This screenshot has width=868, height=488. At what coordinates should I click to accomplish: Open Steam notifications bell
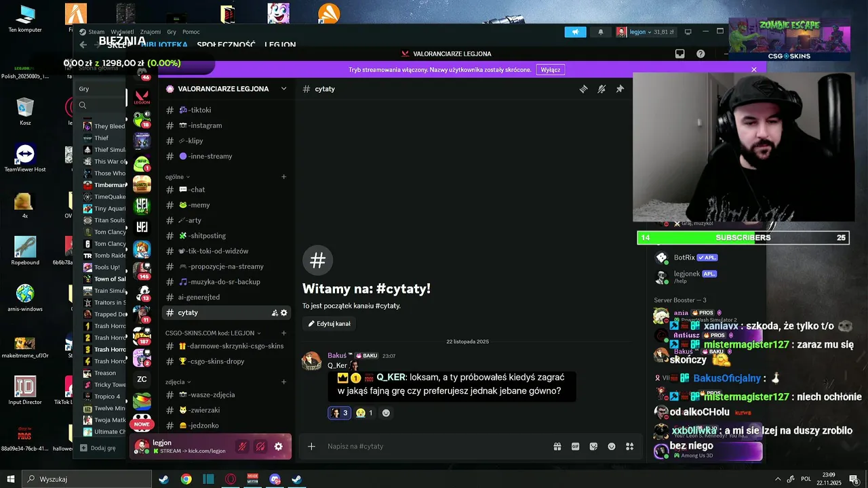click(x=600, y=32)
